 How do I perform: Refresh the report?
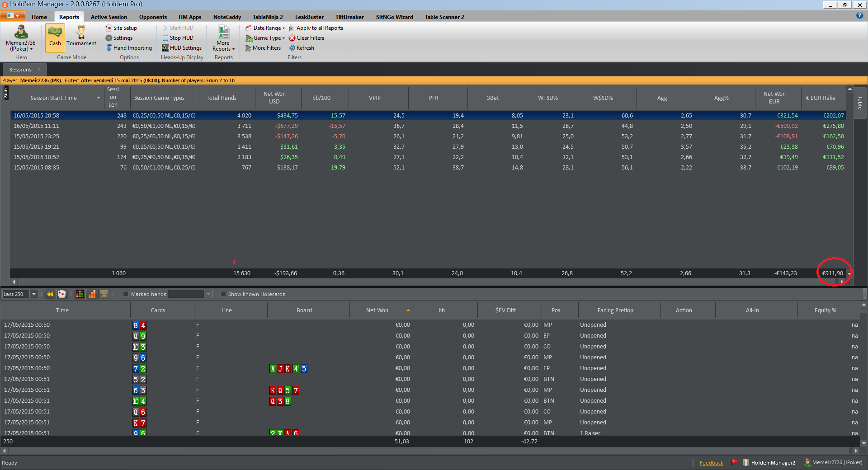point(302,48)
